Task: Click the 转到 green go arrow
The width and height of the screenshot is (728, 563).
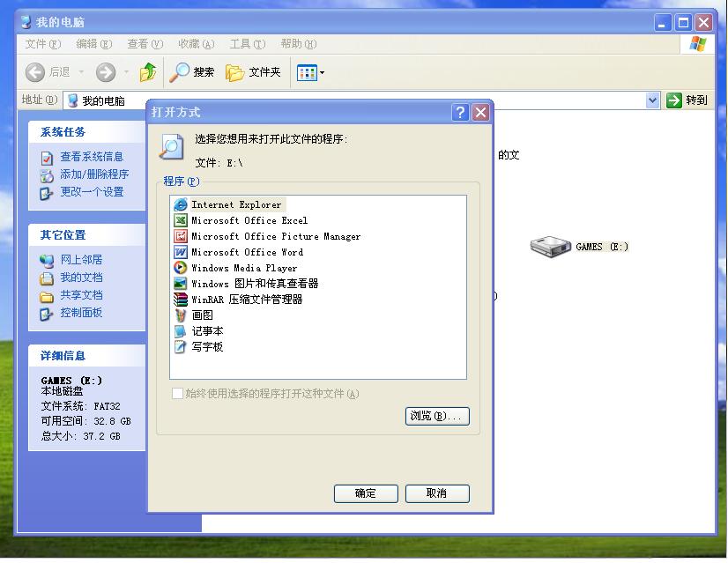Action: [x=673, y=100]
